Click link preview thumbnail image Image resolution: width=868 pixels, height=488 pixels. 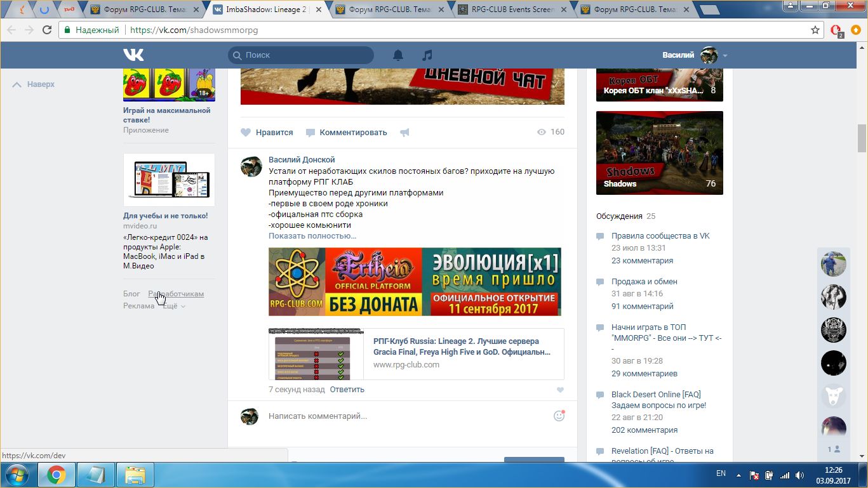click(x=316, y=354)
